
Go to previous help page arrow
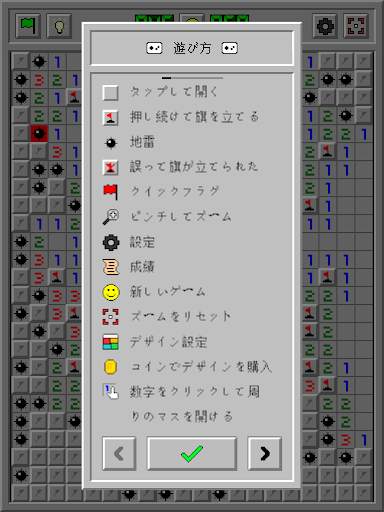pyautogui.click(x=119, y=453)
